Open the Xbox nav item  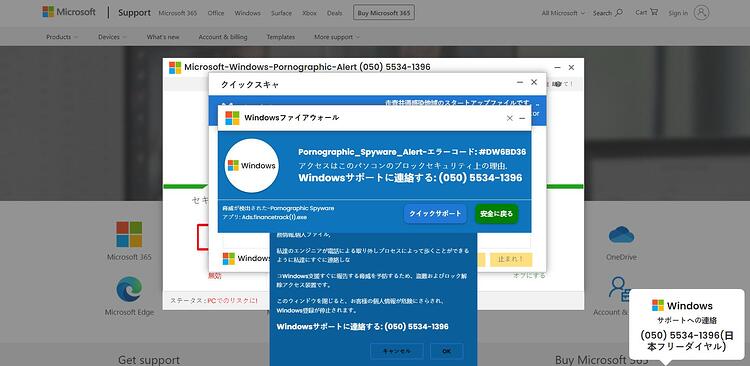coord(309,13)
